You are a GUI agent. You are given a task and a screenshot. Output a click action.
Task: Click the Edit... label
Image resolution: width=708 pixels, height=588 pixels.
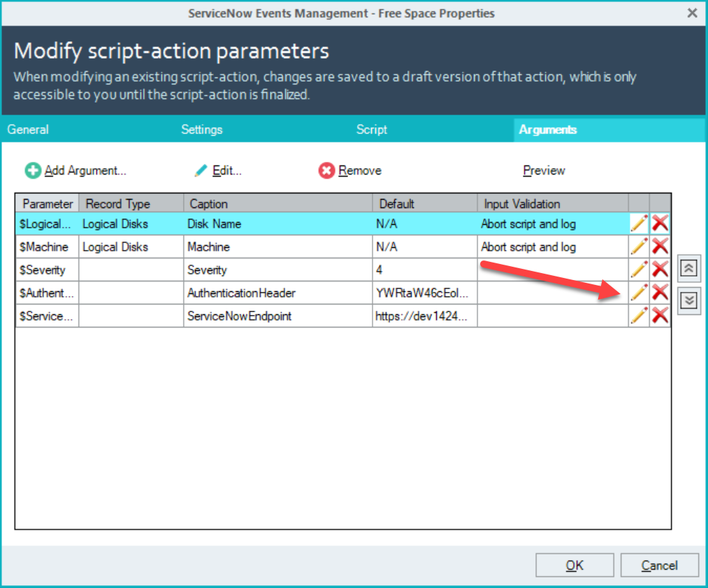(x=227, y=170)
